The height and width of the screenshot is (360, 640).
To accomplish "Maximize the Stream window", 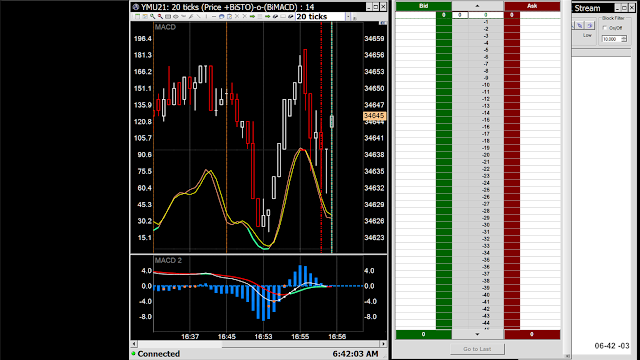I will pyautogui.click(x=624, y=8).
